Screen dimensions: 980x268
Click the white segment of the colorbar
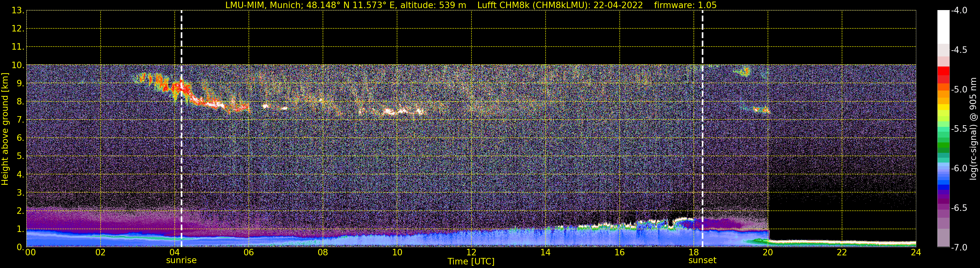(944, 27)
